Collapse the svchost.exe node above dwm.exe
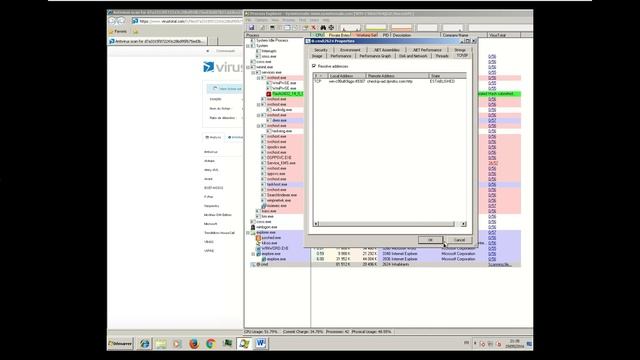 pos(258,115)
